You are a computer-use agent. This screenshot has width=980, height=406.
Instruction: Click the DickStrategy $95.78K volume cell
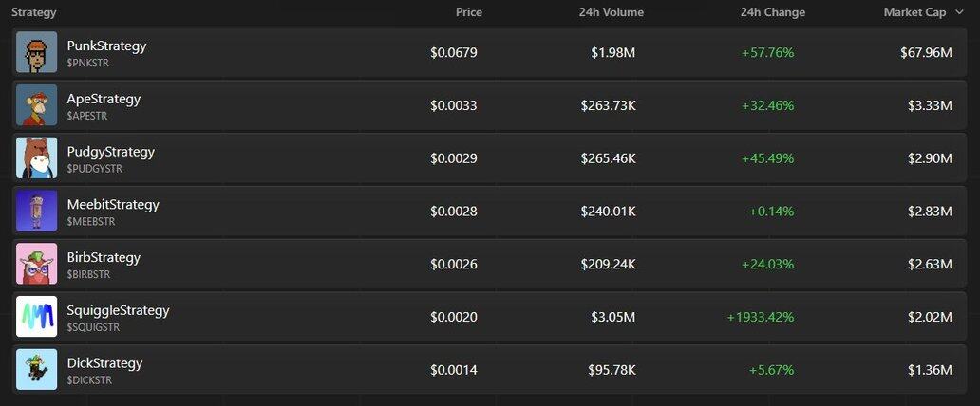tap(612, 370)
